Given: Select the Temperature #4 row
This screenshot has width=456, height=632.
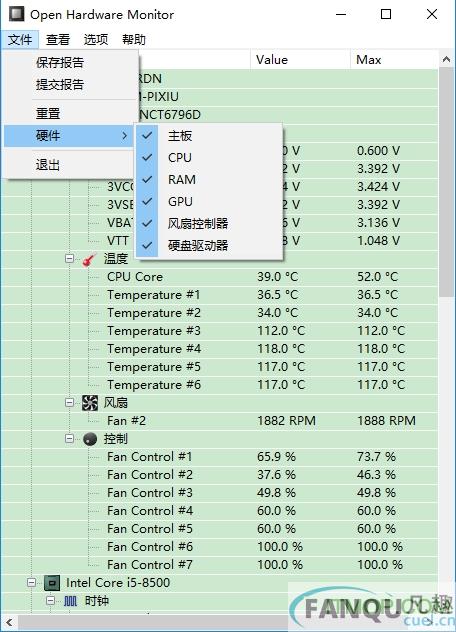Looking at the screenshot, I should coord(220,349).
